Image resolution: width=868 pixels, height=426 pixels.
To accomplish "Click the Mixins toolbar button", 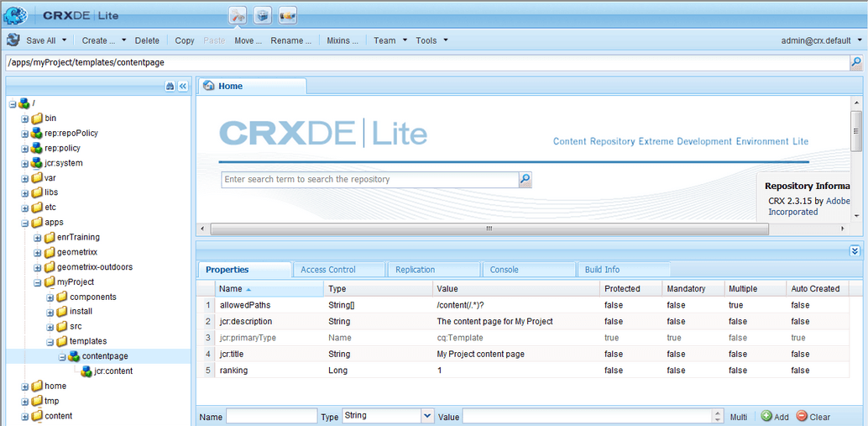I will tap(342, 40).
